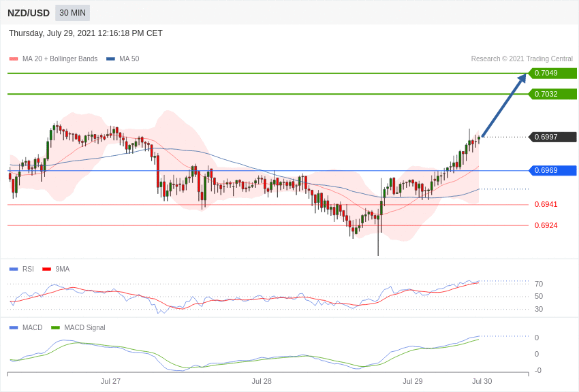Click the Jul 30 date axis label
The height and width of the screenshot is (392, 579).
482,381
